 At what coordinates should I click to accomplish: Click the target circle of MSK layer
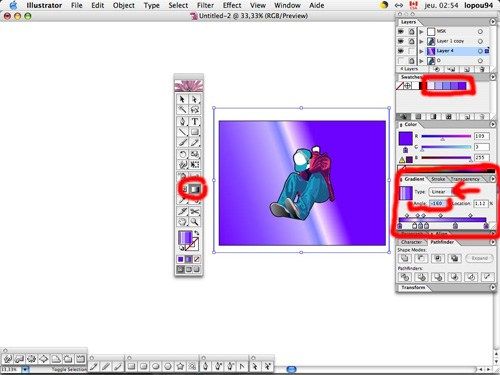(x=480, y=31)
